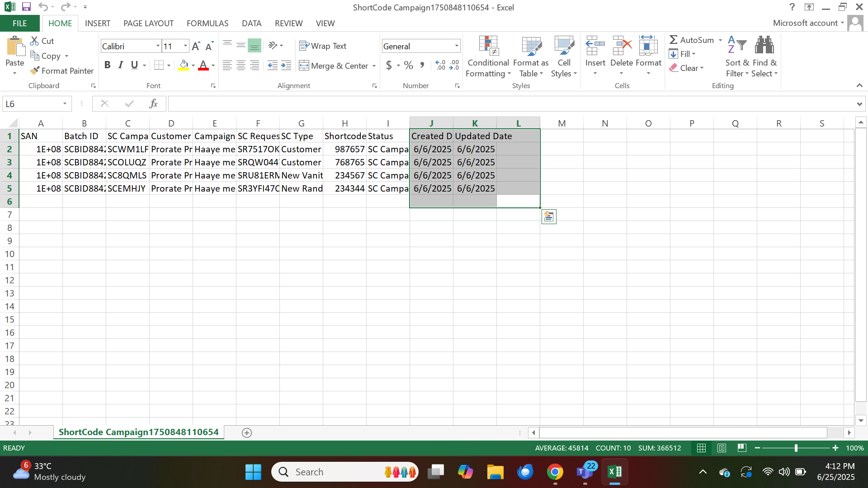Click the Format Painter brush icon
The image size is (868, 488).
35,71
